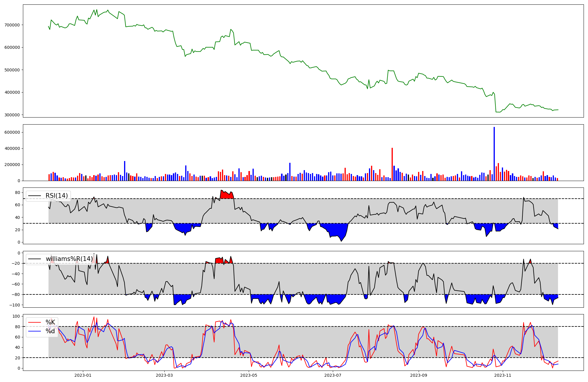
Task: Click the 2023-11 x-axis date label
Action: [503, 375]
